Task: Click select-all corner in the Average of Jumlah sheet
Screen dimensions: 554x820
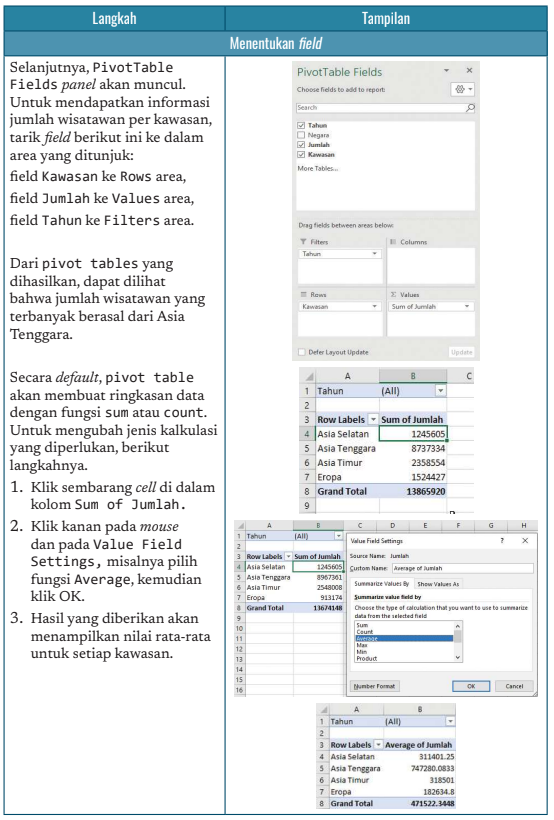Action: (x=323, y=710)
